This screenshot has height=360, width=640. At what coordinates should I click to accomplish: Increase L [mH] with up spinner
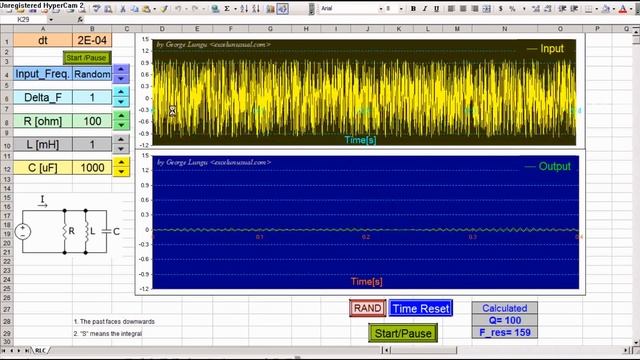(121, 139)
